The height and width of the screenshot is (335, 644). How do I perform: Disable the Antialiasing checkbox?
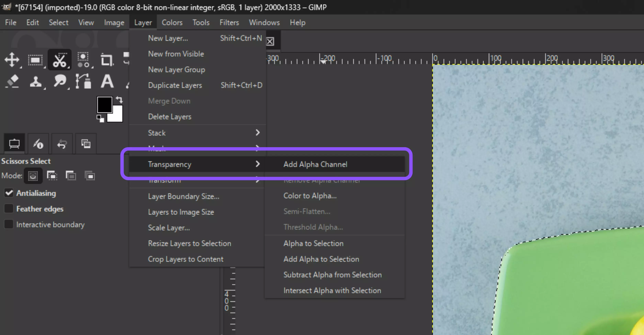click(9, 193)
